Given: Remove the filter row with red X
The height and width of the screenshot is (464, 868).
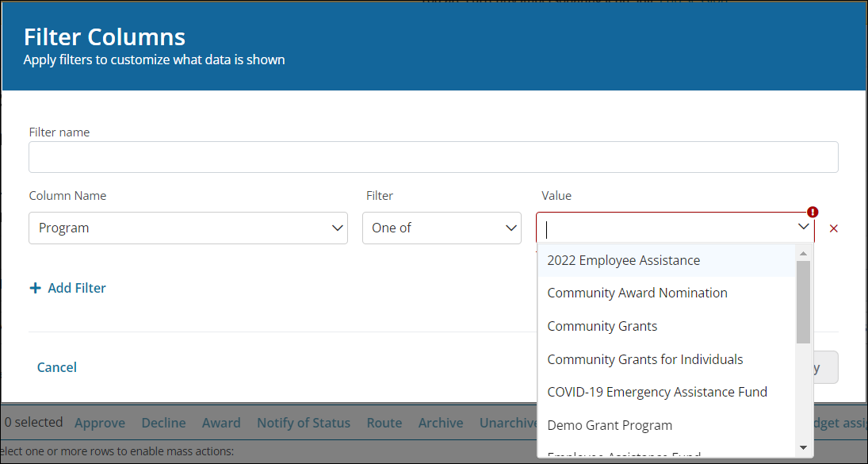Looking at the screenshot, I should [x=834, y=228].
